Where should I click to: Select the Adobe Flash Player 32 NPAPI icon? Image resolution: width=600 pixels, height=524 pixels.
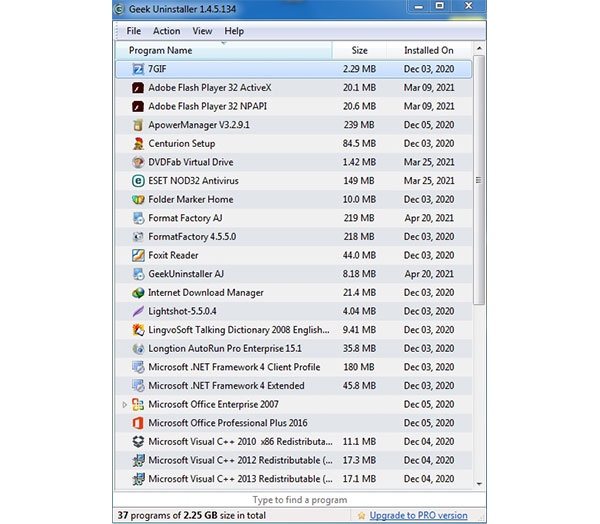tap(138, 106)
